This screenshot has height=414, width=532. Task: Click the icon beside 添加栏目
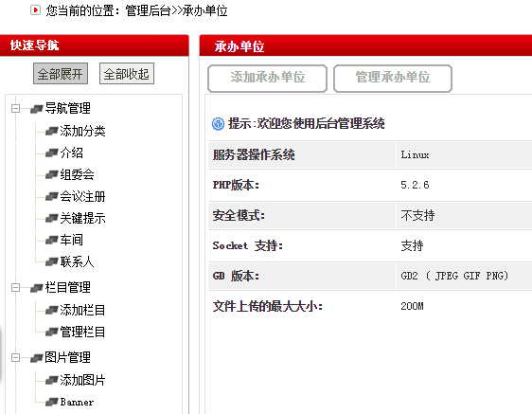point(51,310)
